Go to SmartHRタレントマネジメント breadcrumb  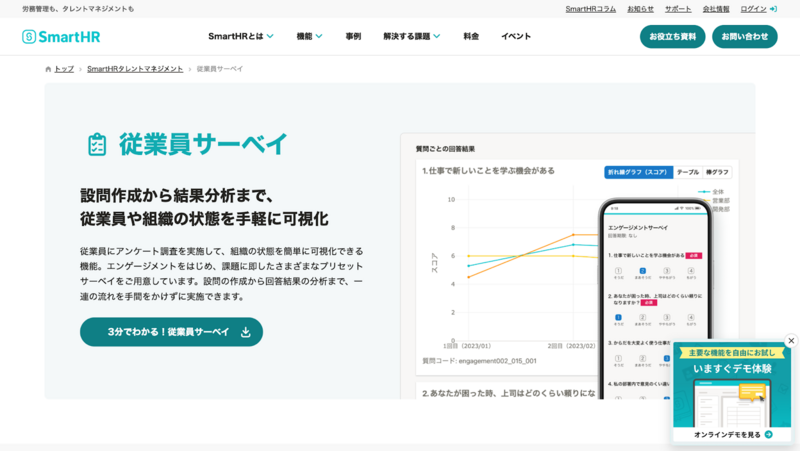tap(135, 69)
